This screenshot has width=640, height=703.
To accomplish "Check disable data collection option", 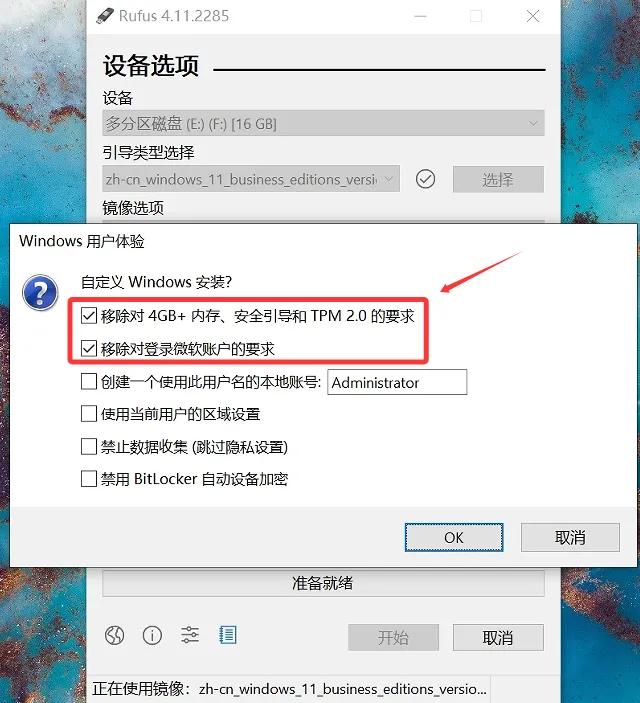I will coord(89,447).
